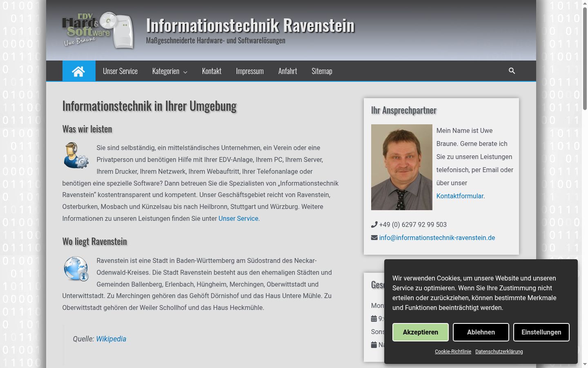Image resolution: width=588 pixels, height=368 pixels.
Task: Click the phone icon beside the number
Action: tap(374, 224)
